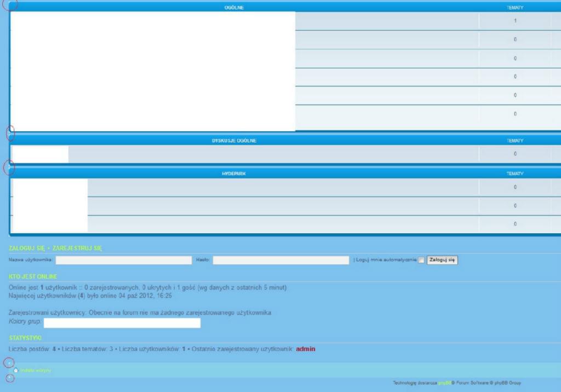The image size is (561, 392).
Task: Click the TEMATY header in DYSKUSJE OGÓLNE
Action: pos(515,141)
